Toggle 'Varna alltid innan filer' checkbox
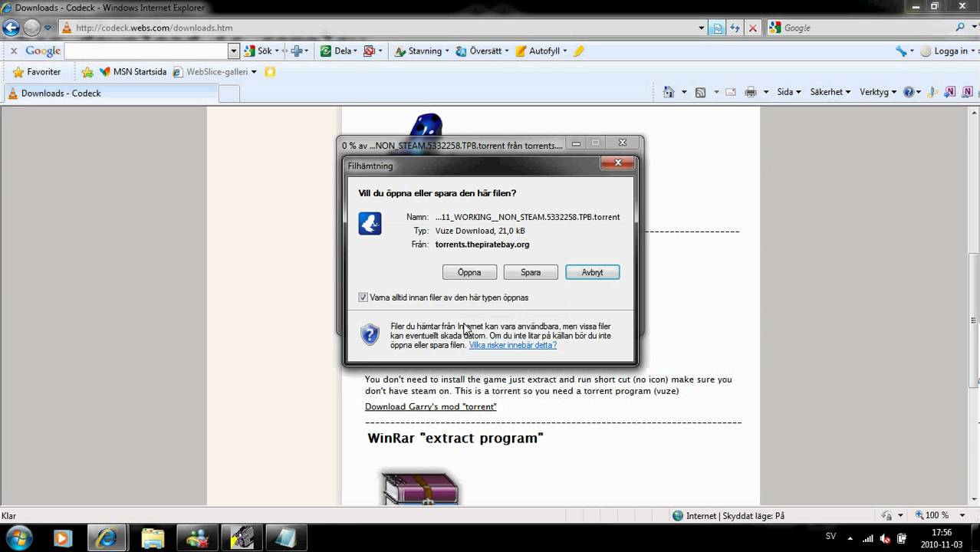Screen dimensions: 980x552 363,297
